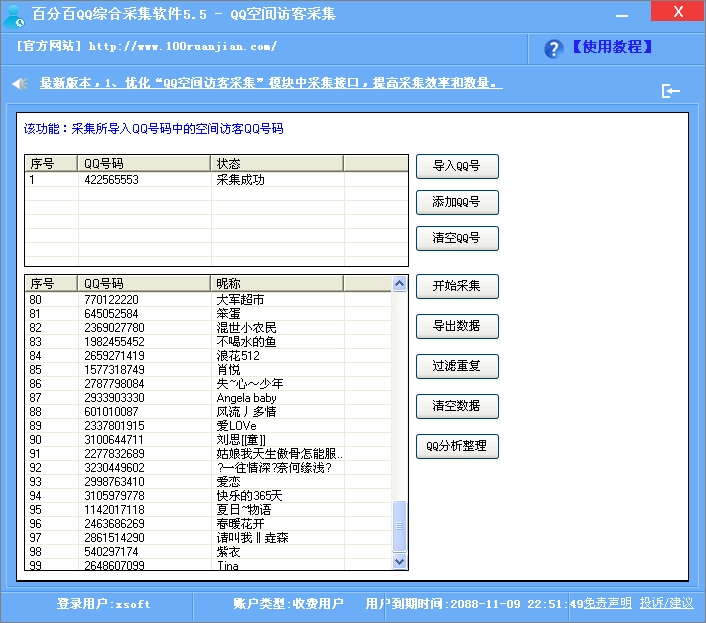
Task: Start collecting with 开始采集 button
Action: (457, 286)
